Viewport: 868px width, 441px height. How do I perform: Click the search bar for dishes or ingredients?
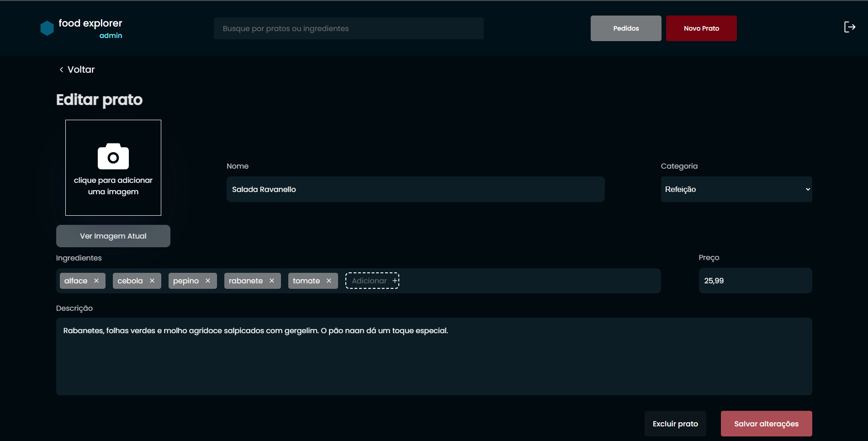pyautogui.click(x=348, y=28)
